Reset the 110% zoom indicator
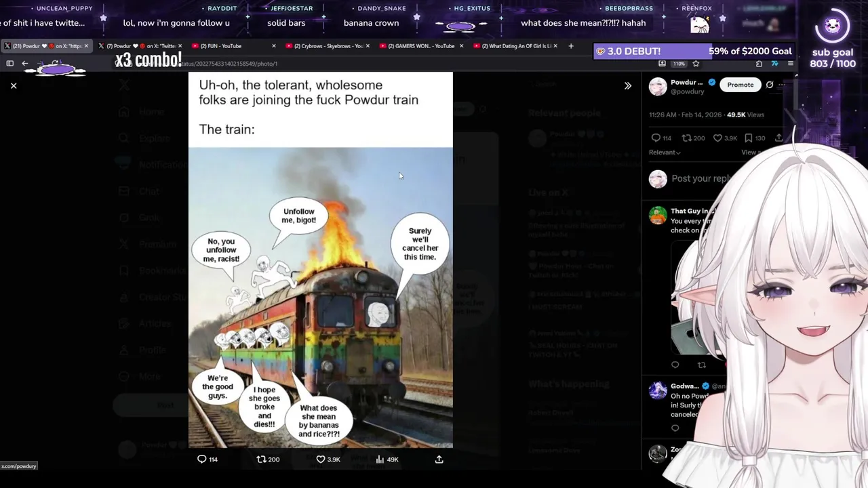868x488 pixels. 679,64
